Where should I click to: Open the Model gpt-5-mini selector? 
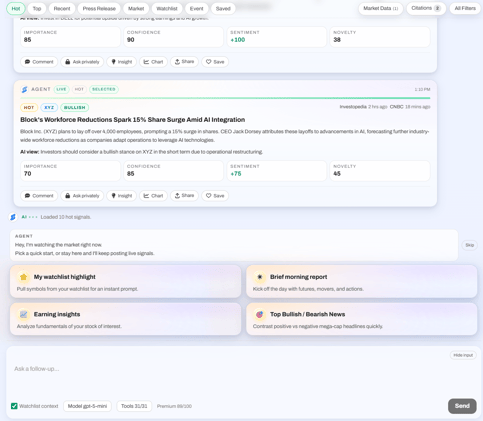[87, 406]
